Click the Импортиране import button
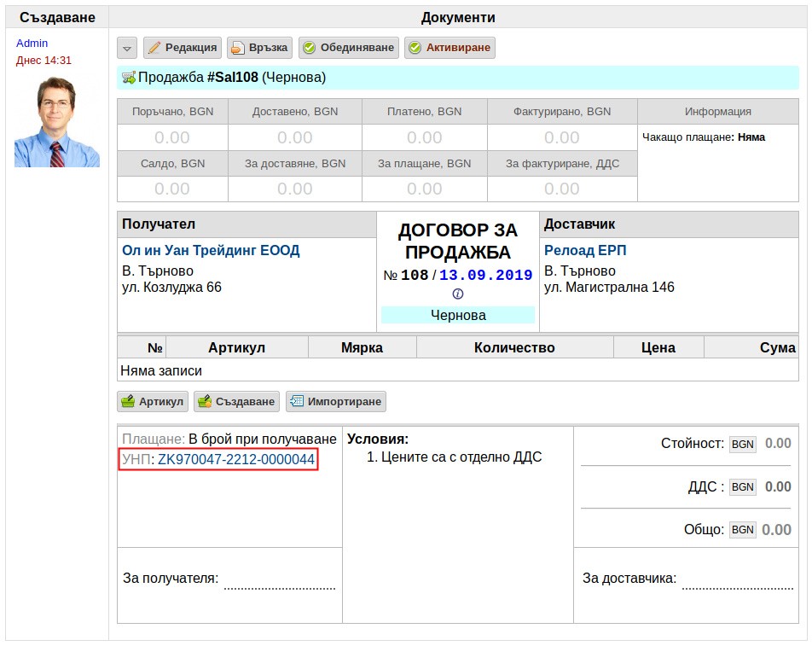The height and width of the screenshot is (646, 812). tap(335, 401)
